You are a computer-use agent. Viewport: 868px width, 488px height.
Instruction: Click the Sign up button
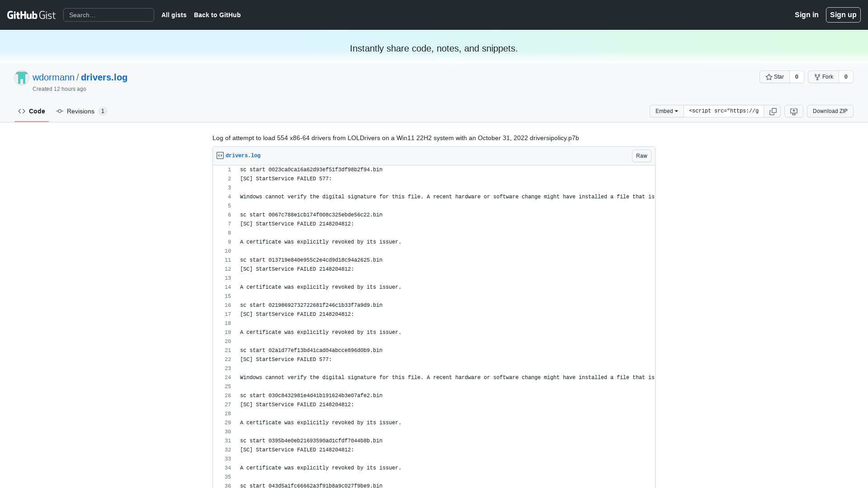[843, 15]
